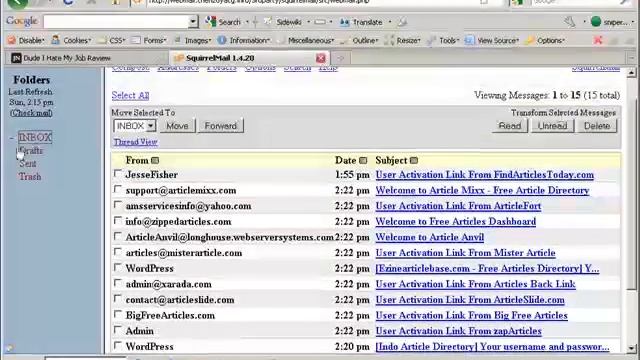Click the Google toolbar search input field
Viewport: 640px width, 360px height.
click(x=116, y=22)
